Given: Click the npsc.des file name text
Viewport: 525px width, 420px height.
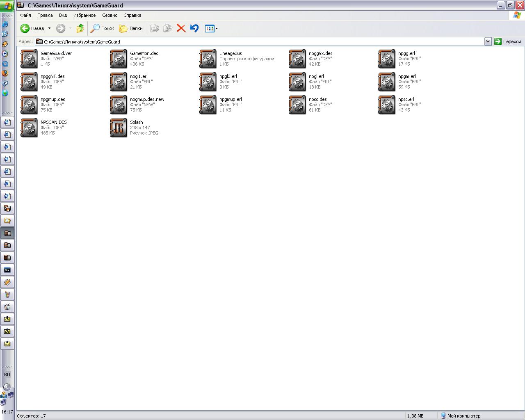Looking at the screenshot, I should 317,99.
